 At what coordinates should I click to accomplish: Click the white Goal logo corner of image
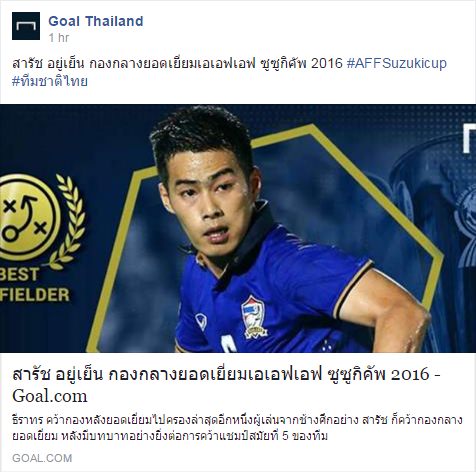[x=469, y=138]
